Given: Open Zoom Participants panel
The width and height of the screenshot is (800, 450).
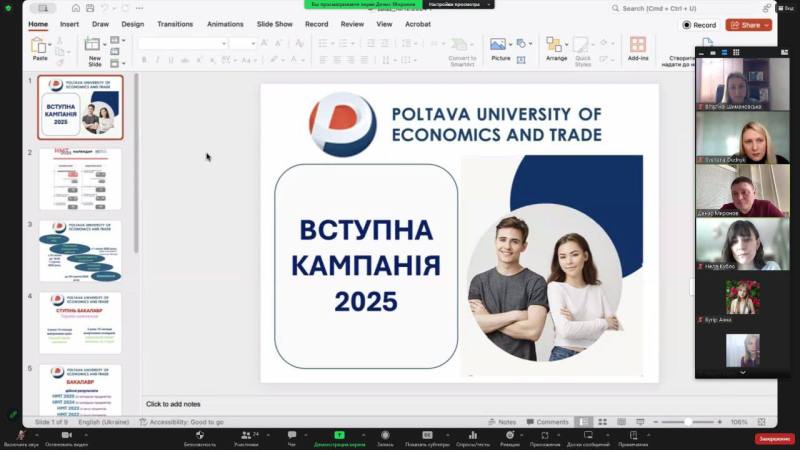Looking at the screenshot, I should point(246,437).
